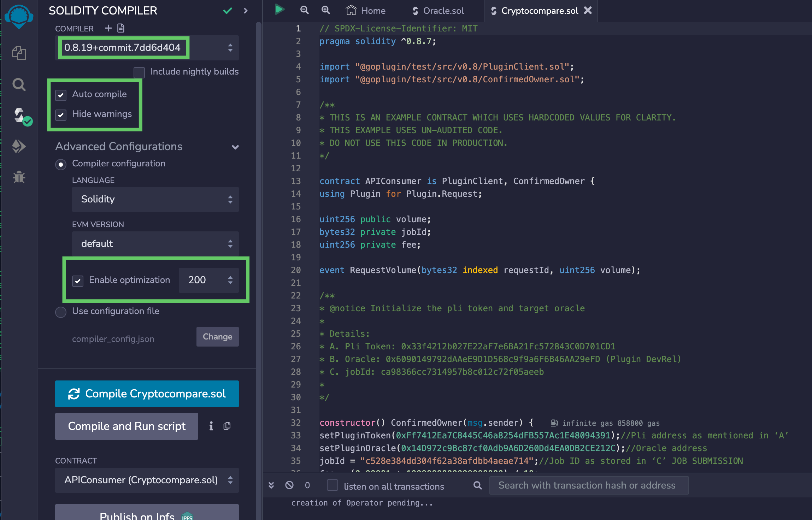Copy the Compile and Run script command
812x520 pixels.
[226, 426]
